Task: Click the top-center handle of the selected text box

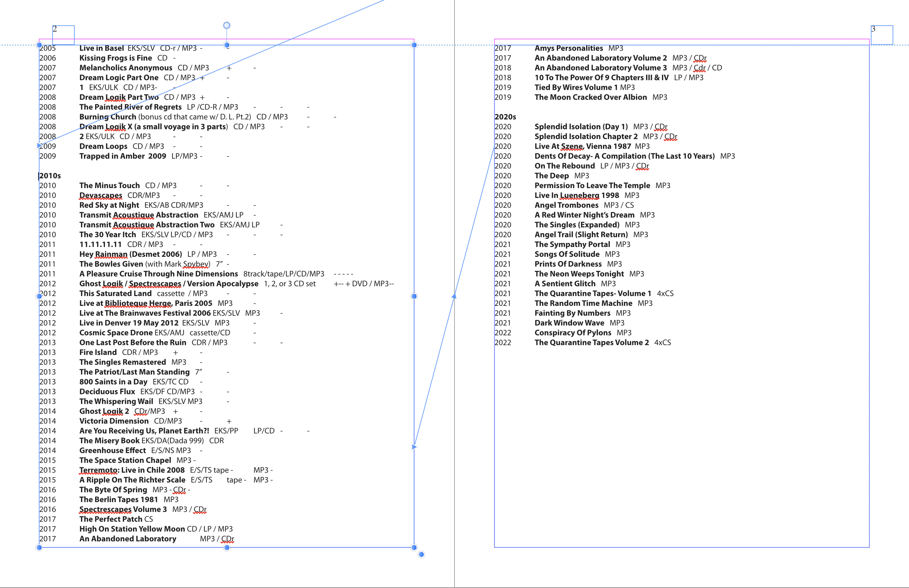Action: (226, 45)
